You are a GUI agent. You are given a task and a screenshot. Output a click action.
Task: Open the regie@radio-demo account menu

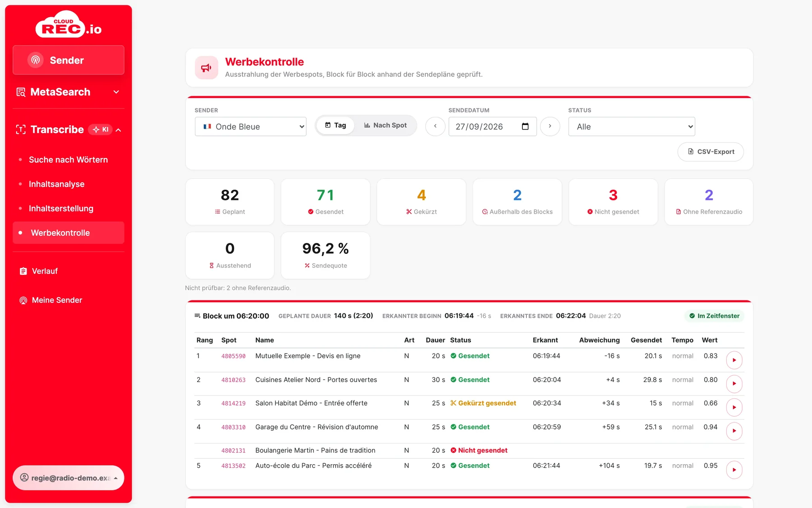coord(69,478)
